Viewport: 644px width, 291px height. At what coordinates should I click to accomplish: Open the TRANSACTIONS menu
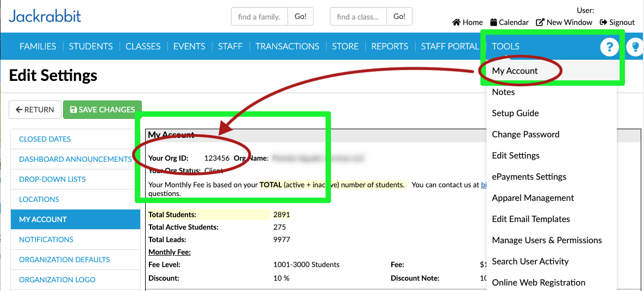point(287,46)
